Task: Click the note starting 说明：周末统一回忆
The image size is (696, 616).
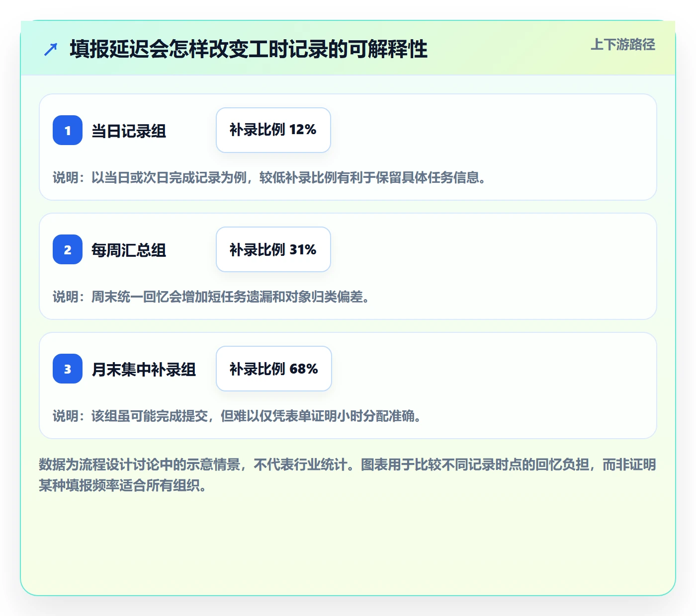Action: (x=211, y=297)
